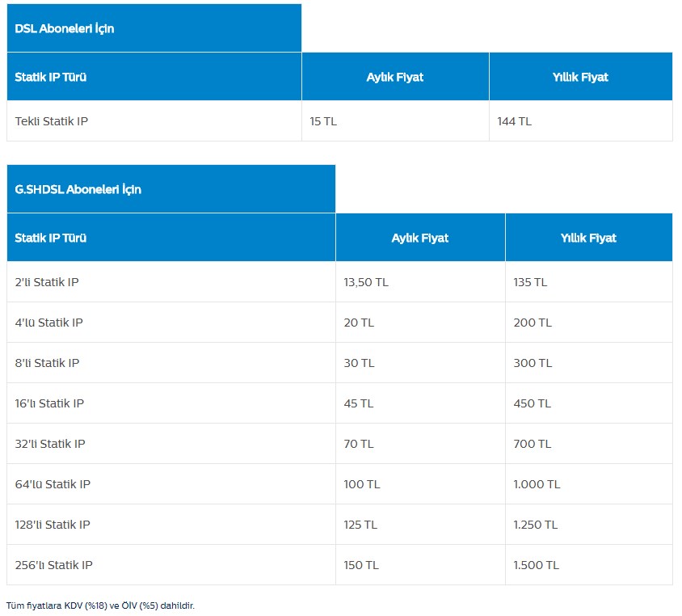
Task: Click the G.SHDSL Aboneleri İçin header
Action: pos(78,189)
